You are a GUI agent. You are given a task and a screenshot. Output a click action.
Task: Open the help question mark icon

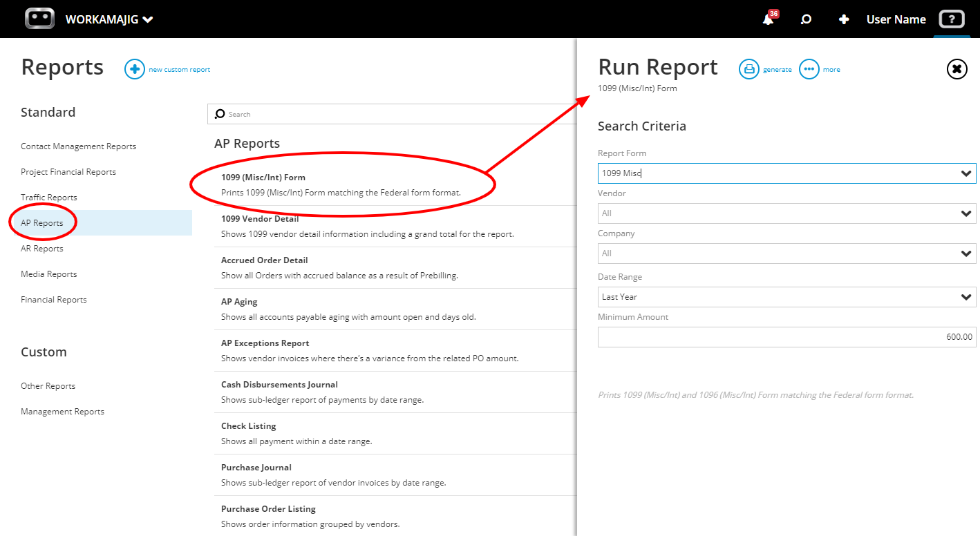coord(951,19)
